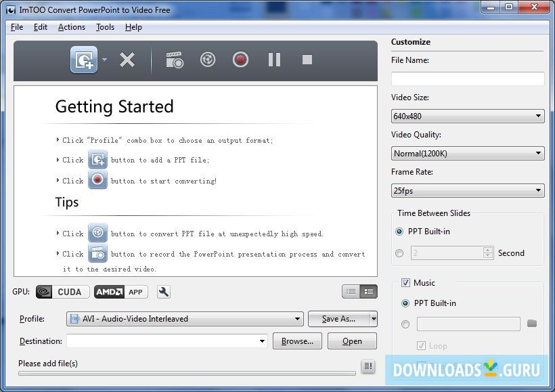Stop the conversion

click(307, 60)
